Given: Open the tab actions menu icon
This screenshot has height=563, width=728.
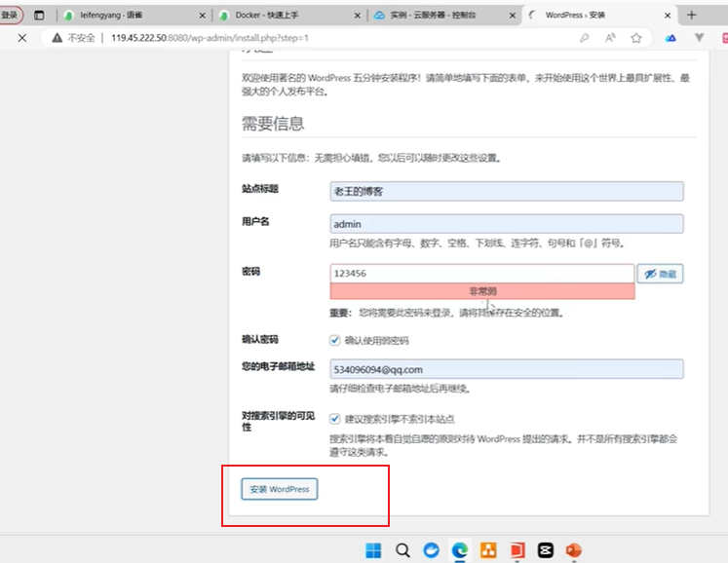Looking at the screenshot, I should click(x=39, y=16).
